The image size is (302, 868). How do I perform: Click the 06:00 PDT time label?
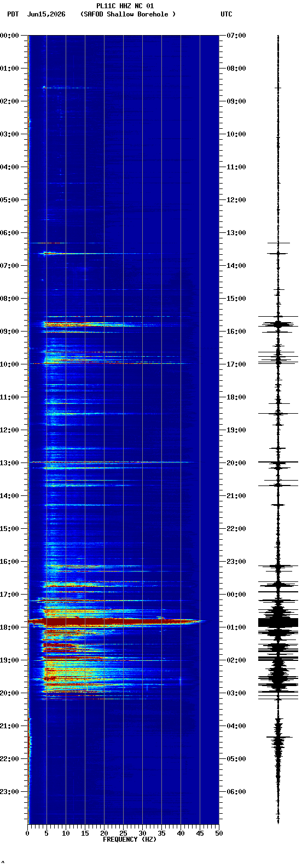9,233
